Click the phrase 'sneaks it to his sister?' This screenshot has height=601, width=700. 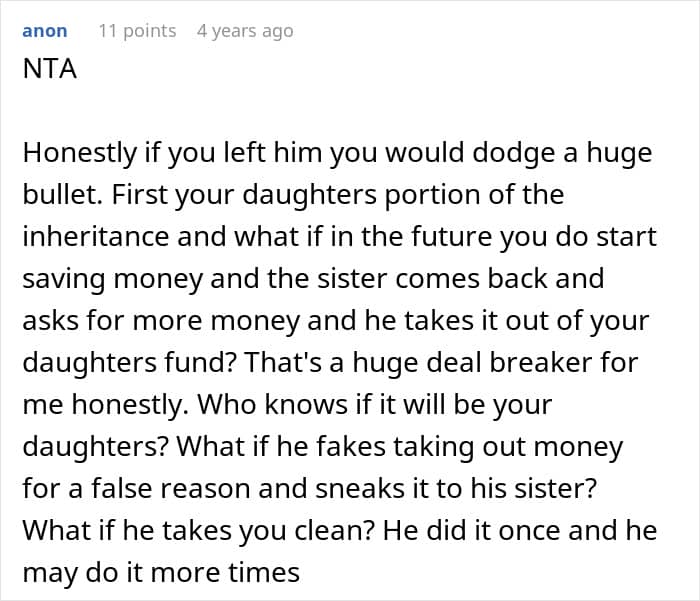456,488
